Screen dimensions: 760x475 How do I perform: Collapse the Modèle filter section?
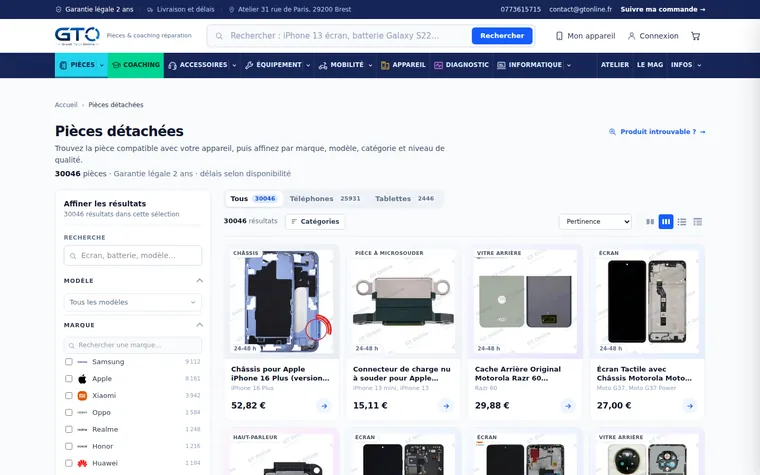[199, 281]
